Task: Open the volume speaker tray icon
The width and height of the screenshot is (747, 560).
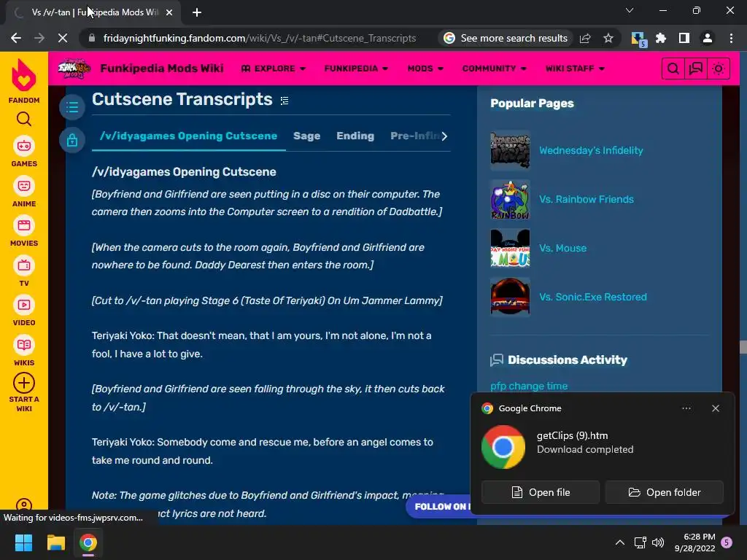Action: (x=658, y=542)
